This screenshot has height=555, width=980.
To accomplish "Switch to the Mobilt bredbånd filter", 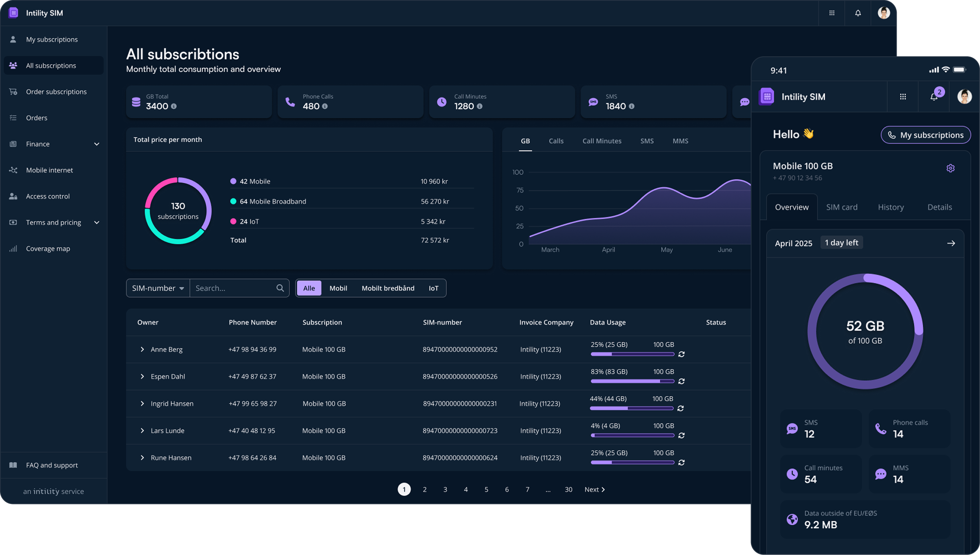I will pos(388,288).
